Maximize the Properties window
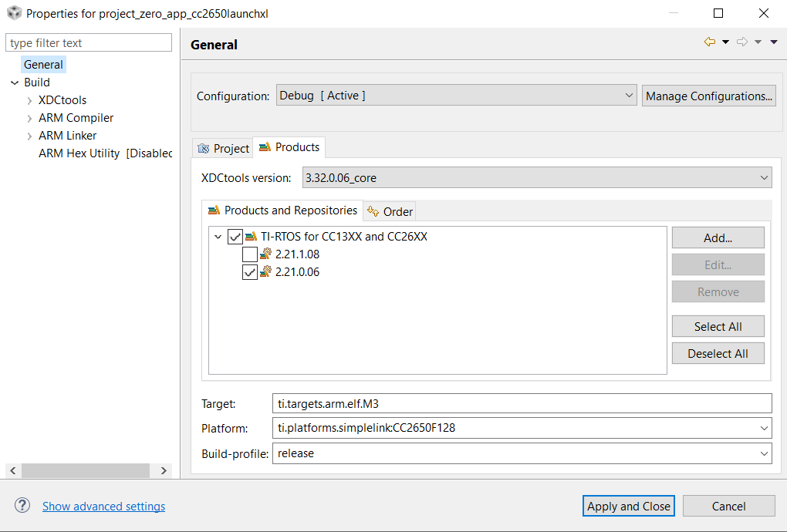 point(718,13)
